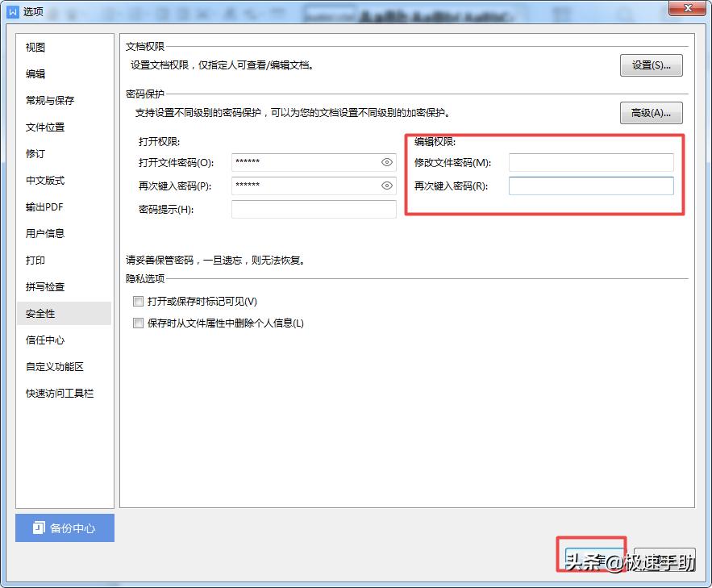This screenshot has width=712, height=588.
Task: Click inside the 密码提示 input field
Action: [313, 210]
